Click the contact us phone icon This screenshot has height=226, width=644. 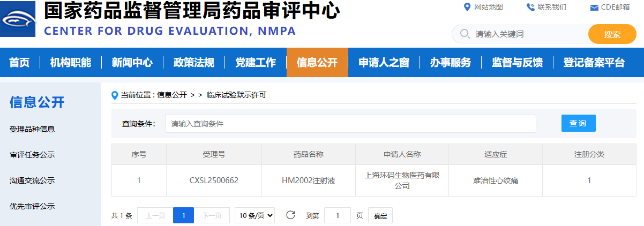pos(530,7)
